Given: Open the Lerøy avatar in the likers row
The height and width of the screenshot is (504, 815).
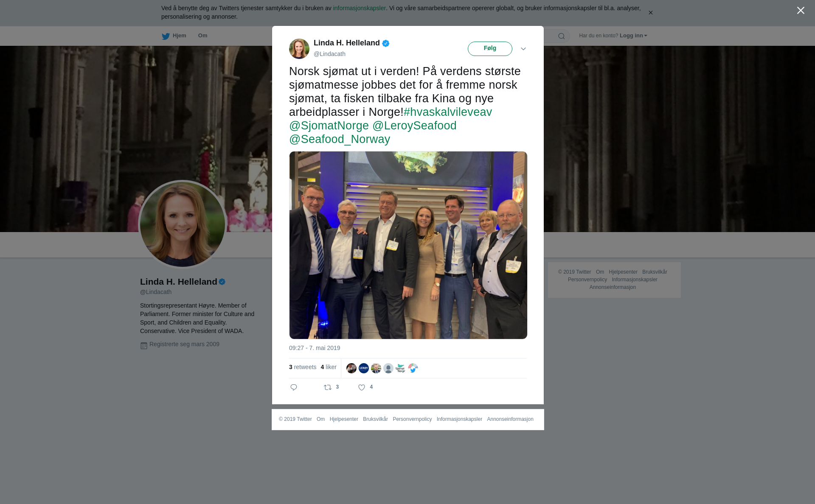Looking at the screenshot, I should coord(364,368).
